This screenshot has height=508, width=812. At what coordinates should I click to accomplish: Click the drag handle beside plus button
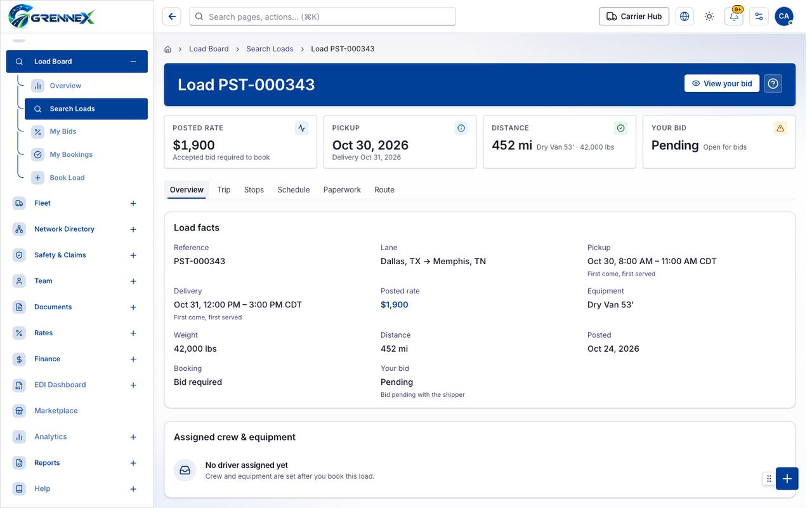coord(769,479)
